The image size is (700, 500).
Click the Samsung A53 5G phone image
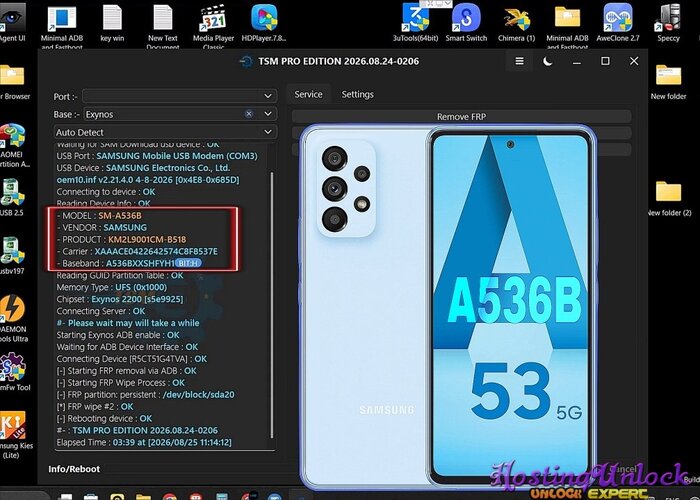pyautogui.click(x=448, y=306)
